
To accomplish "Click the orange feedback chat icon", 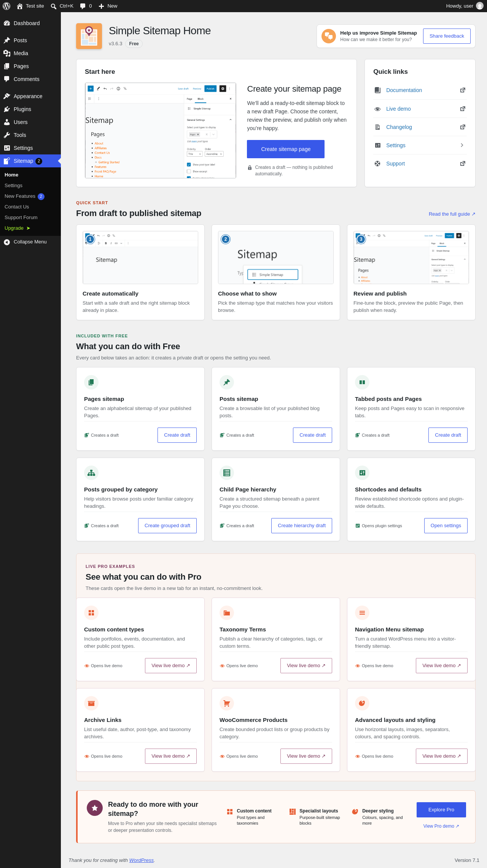I will [329, 36].
